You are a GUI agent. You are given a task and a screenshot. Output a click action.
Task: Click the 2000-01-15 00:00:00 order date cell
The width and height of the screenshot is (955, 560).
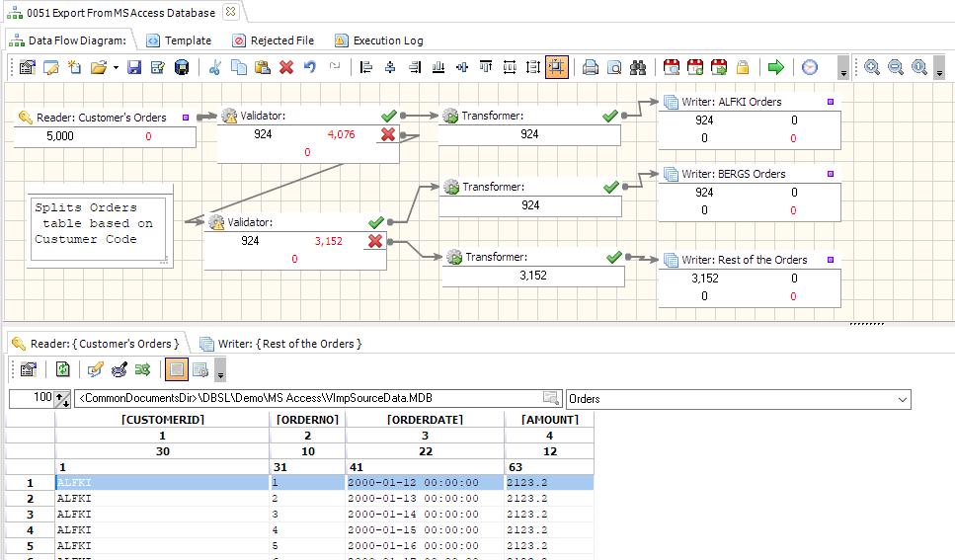425,530
